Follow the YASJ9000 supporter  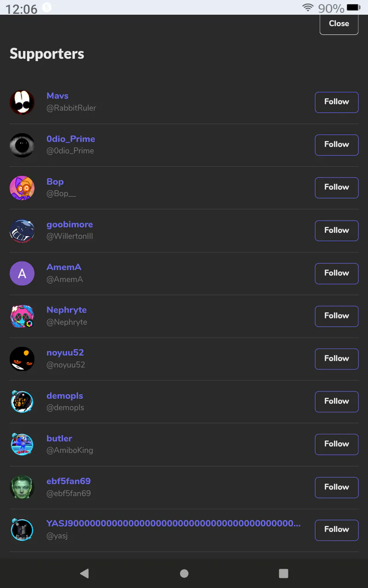point(336,530)
